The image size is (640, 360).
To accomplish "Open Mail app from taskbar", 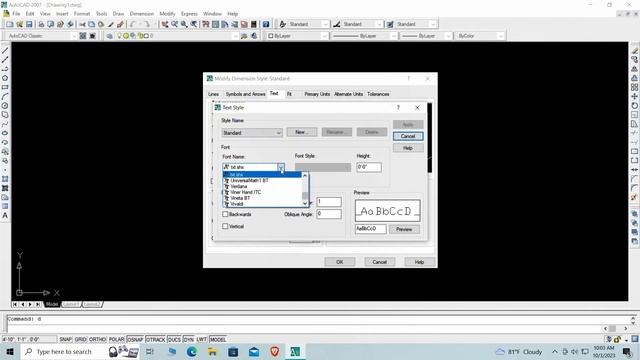I will [254, 351].
